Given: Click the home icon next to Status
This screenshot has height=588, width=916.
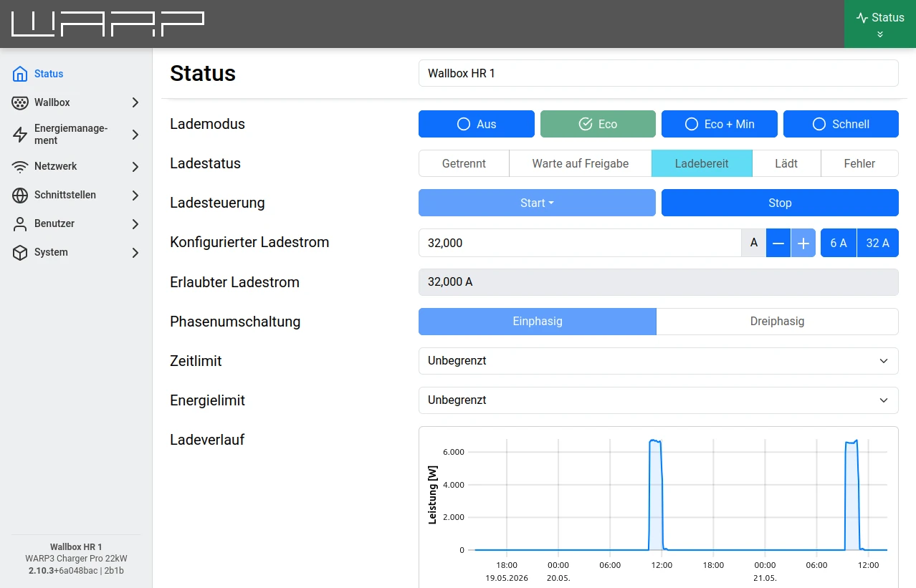Looking at the screenshot, I should [x=20, y=74].
